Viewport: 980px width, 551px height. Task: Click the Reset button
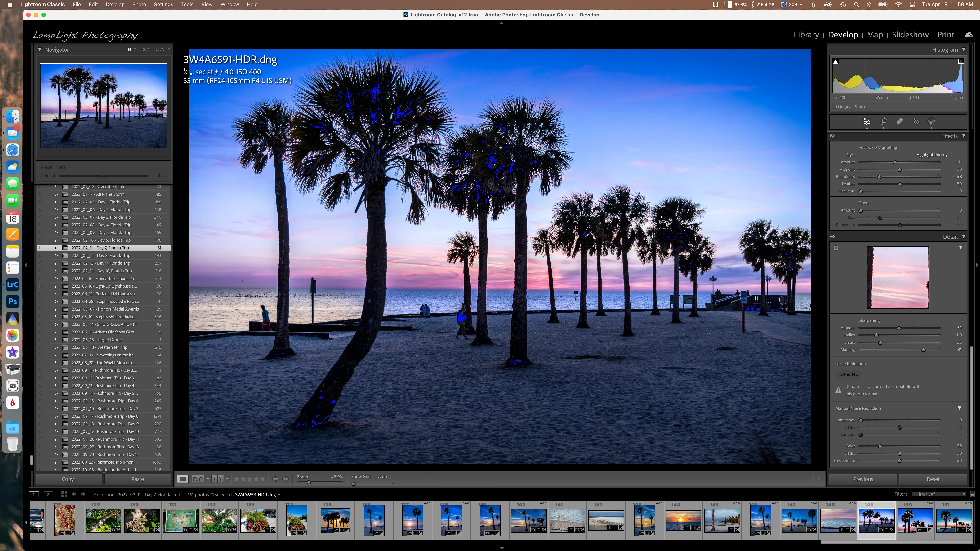click(933, 479)
